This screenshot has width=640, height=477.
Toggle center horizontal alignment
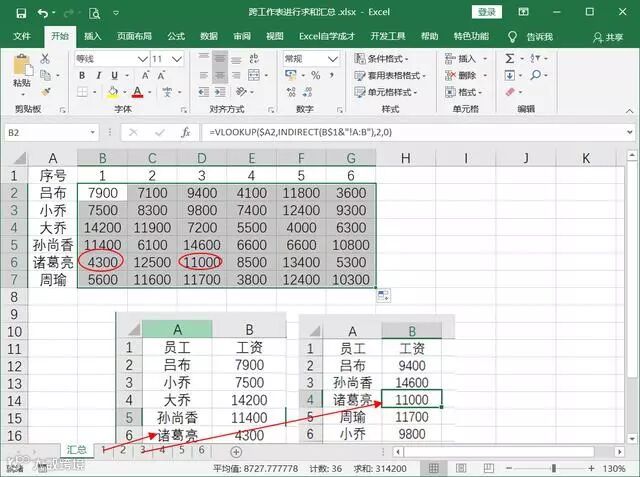pos(220,75)
